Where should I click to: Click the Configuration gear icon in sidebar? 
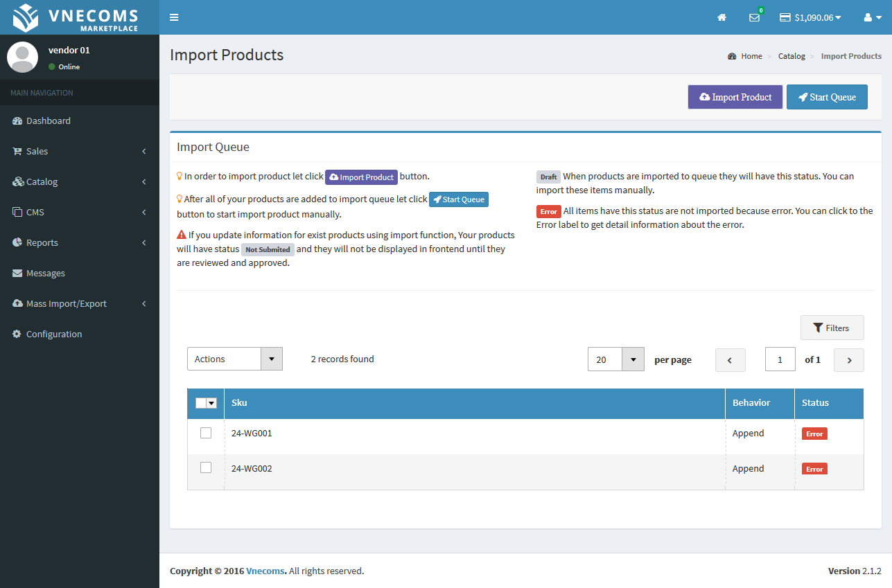coord(16,334)
